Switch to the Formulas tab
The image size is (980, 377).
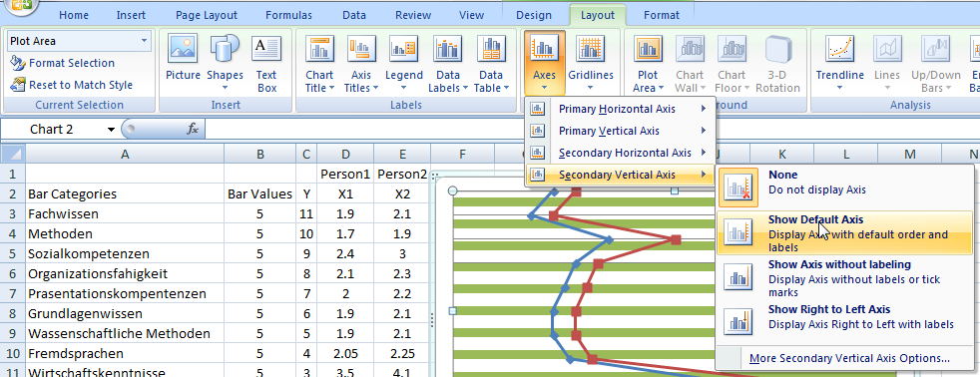pyautogui.click(x=288, y=15)
